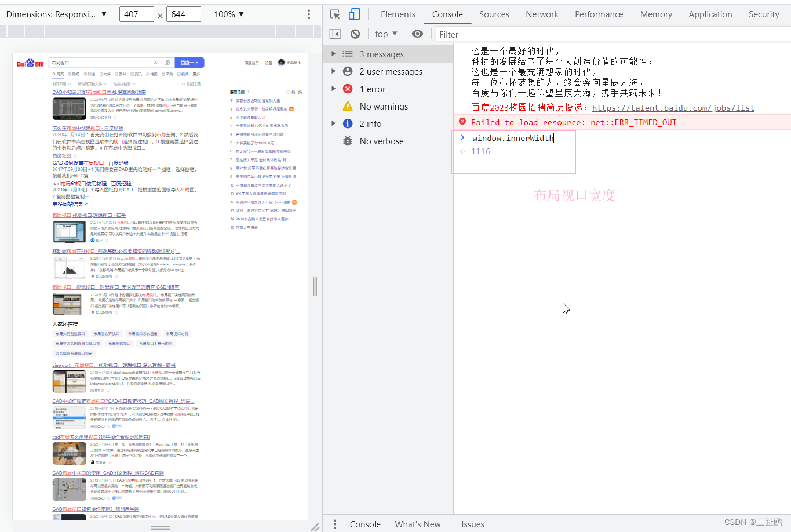Click the viewport corner resize handle
Screen dimensions: 791x532
click(x=315, y=527)
